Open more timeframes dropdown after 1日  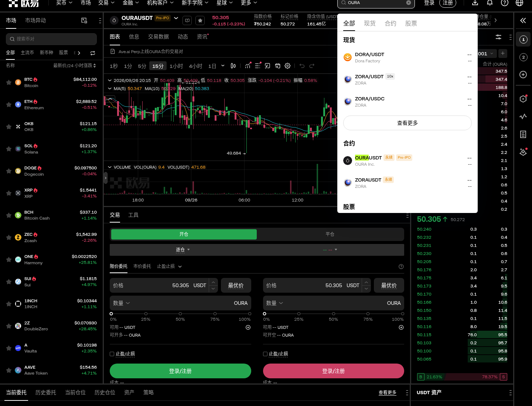point(223,66)
